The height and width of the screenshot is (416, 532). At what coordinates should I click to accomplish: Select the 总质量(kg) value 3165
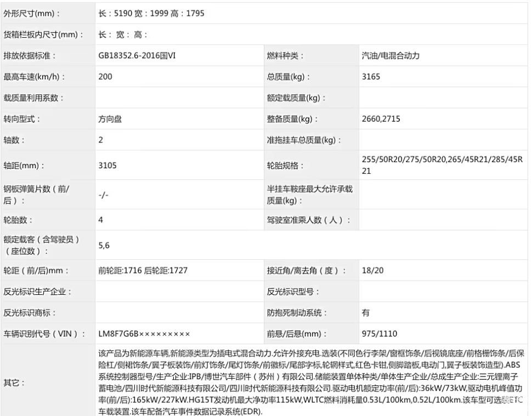pos(371,77)
